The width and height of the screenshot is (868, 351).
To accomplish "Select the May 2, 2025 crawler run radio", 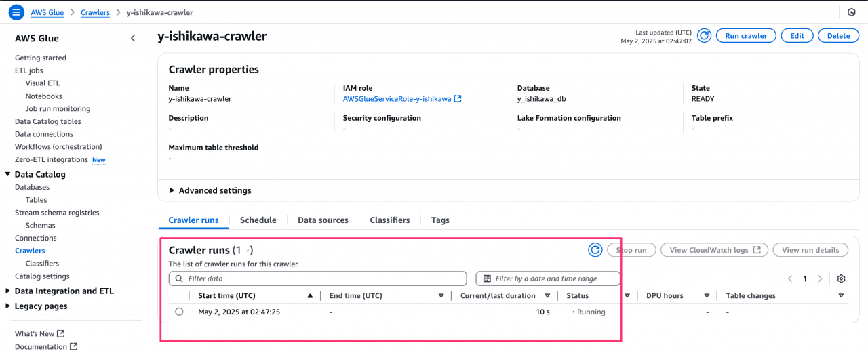I will [179, 312].
